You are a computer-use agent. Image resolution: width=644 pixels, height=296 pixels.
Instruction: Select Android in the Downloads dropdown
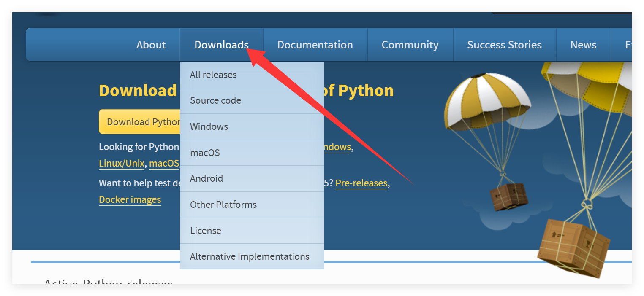(x=252, y=178)
